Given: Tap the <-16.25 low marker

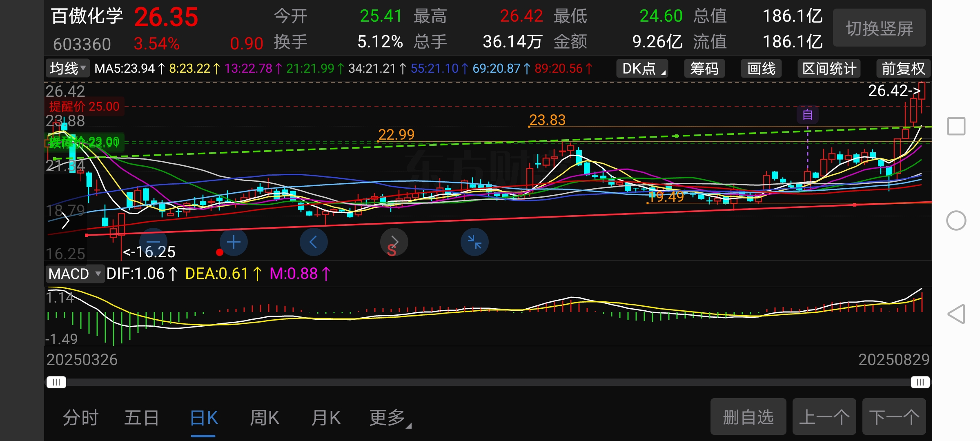Looking at the screenshot, I should [x=149, y=252].
